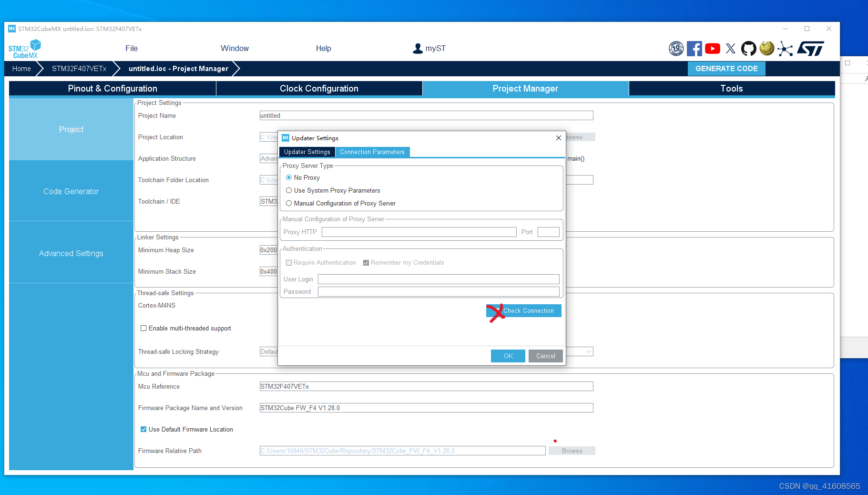The width and height of the screenshot is (868, 495).
Task: Close the Updater Settings dialog with X
Action: (559, 138)
